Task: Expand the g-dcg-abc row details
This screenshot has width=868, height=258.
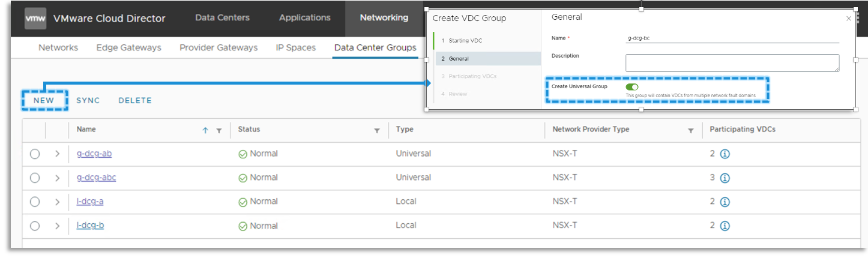Action: (x=58, y=178)
